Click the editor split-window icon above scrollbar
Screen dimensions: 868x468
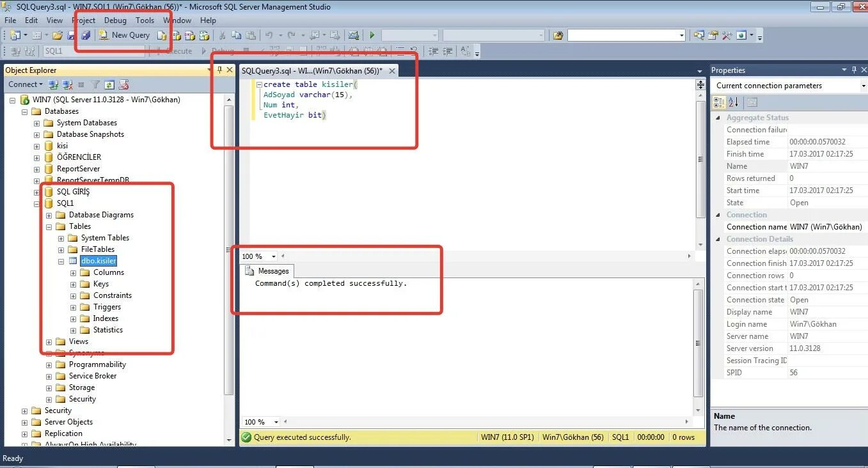[700, 84]
